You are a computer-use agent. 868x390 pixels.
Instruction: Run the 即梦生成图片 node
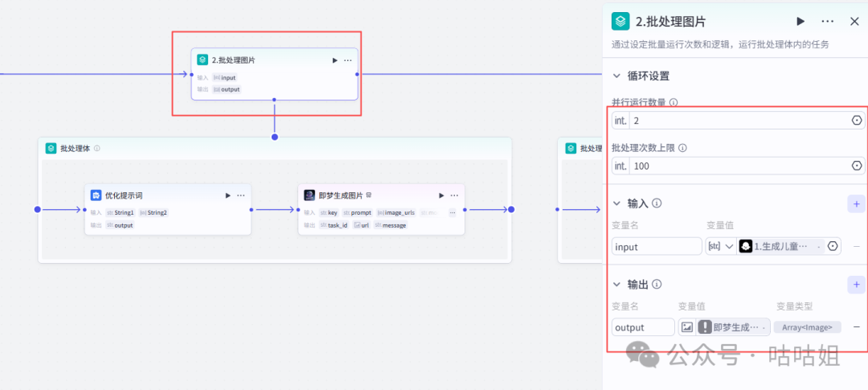tap(441, 195)
